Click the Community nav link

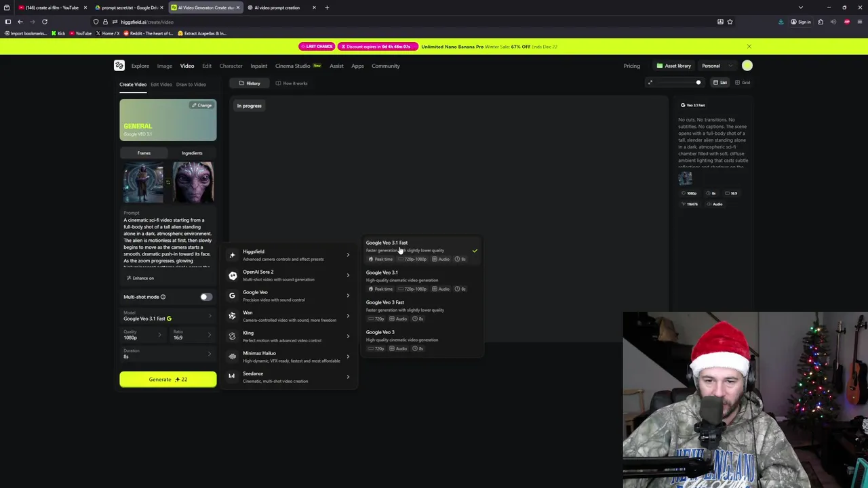[386, 66]
